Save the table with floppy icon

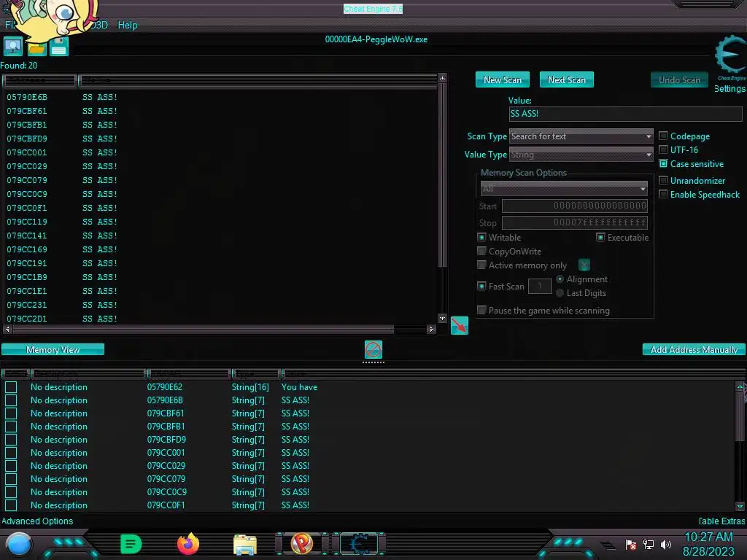tap(59, 47)
